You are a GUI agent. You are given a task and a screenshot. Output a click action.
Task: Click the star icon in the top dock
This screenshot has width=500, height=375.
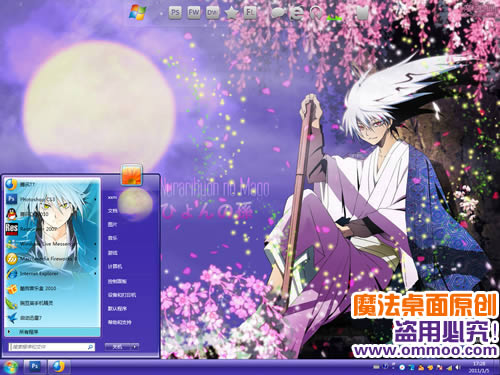231,13
